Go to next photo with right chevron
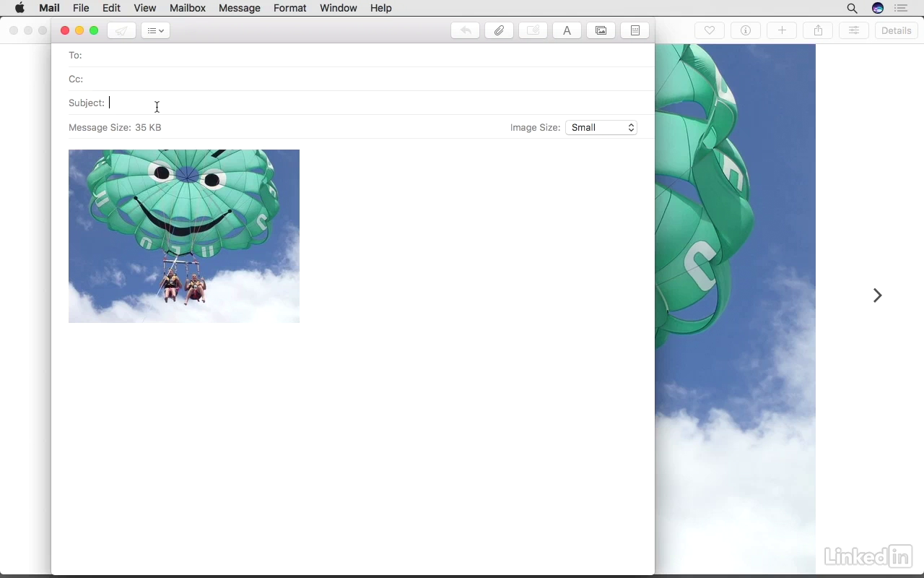 pyautogui.click(x=877, y=296)
